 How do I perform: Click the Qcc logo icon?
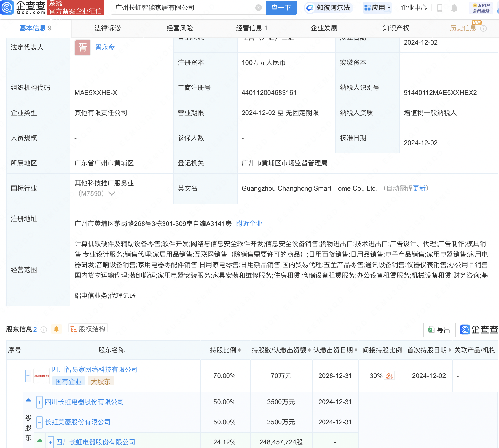(7, 7)
